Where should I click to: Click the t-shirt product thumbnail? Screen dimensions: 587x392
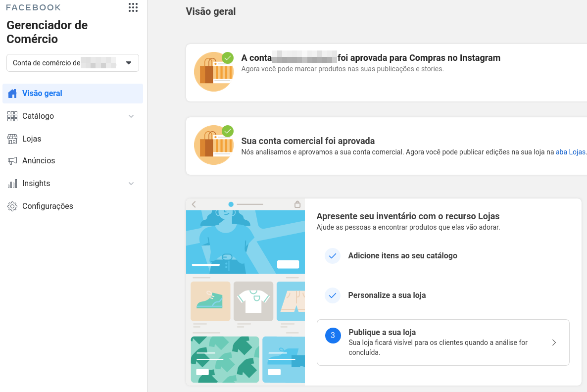pyautogui.click(x=253, y=301)
